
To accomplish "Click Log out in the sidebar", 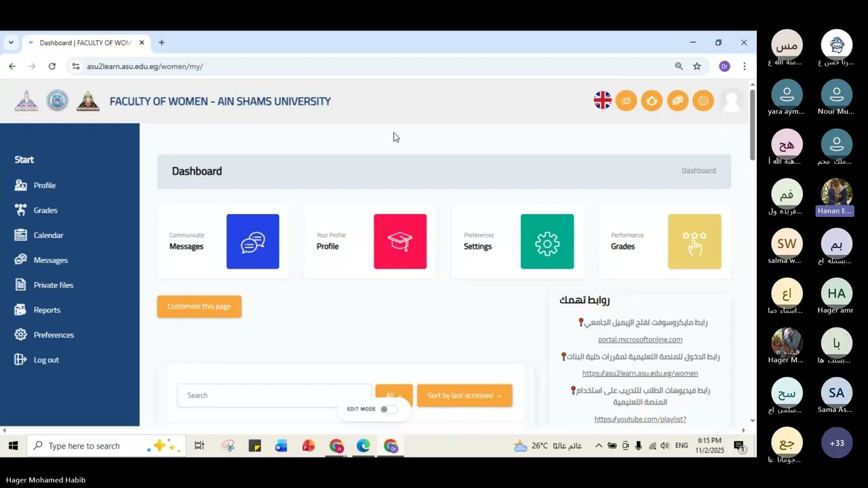I will [x=46, y=360].
